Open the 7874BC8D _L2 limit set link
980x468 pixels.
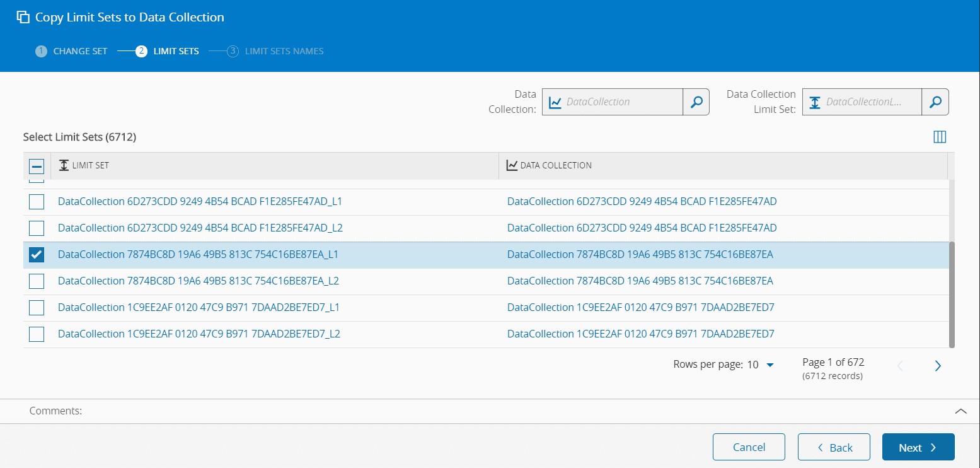(199, 281)
